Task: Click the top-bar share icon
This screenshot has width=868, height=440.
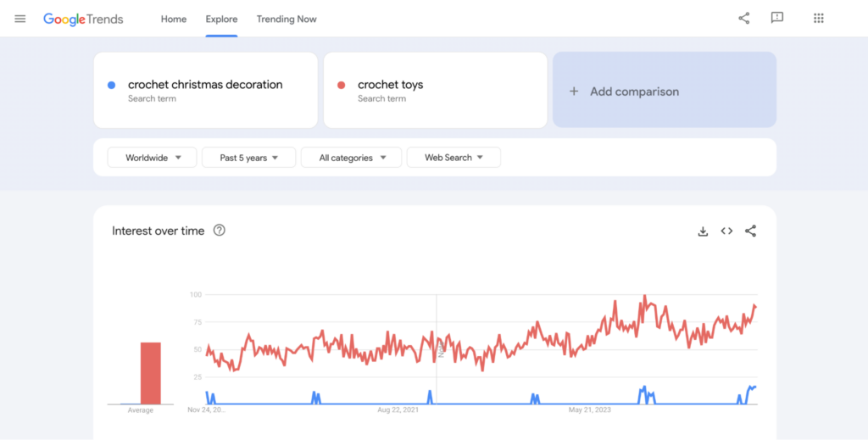Action: pos(744,18)
